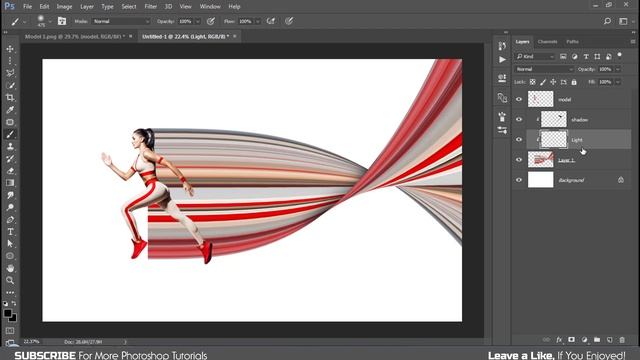Delete layer with trash icon
This screenshot has height=360, width=640.
tap(622, 340)
